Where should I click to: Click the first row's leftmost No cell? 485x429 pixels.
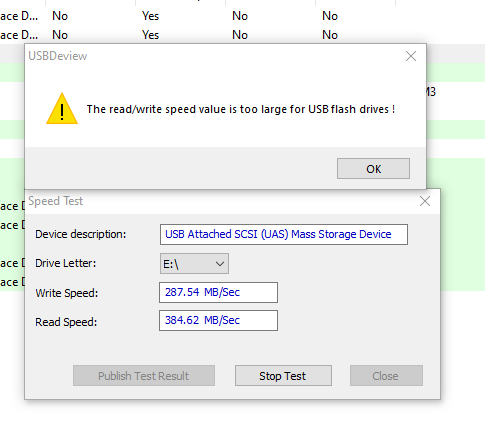pyautogui.click(x=60, y=16)
